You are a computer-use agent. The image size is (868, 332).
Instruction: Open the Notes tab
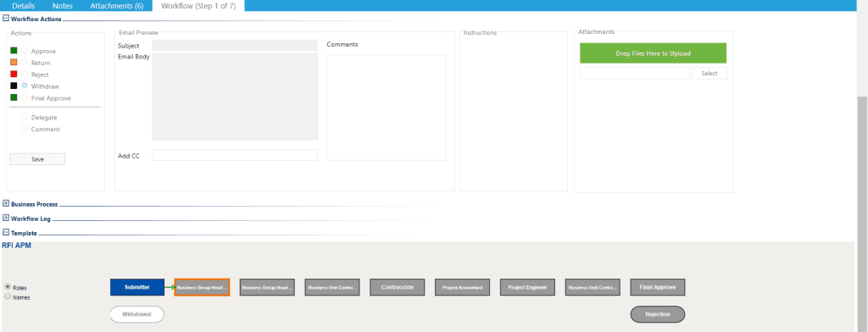pyautogui.click(x=63, y=6)
